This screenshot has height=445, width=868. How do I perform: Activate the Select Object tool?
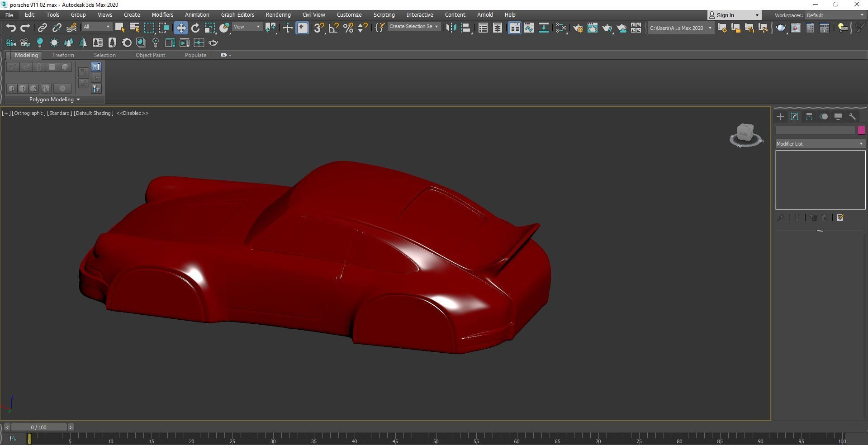[120, 28]
